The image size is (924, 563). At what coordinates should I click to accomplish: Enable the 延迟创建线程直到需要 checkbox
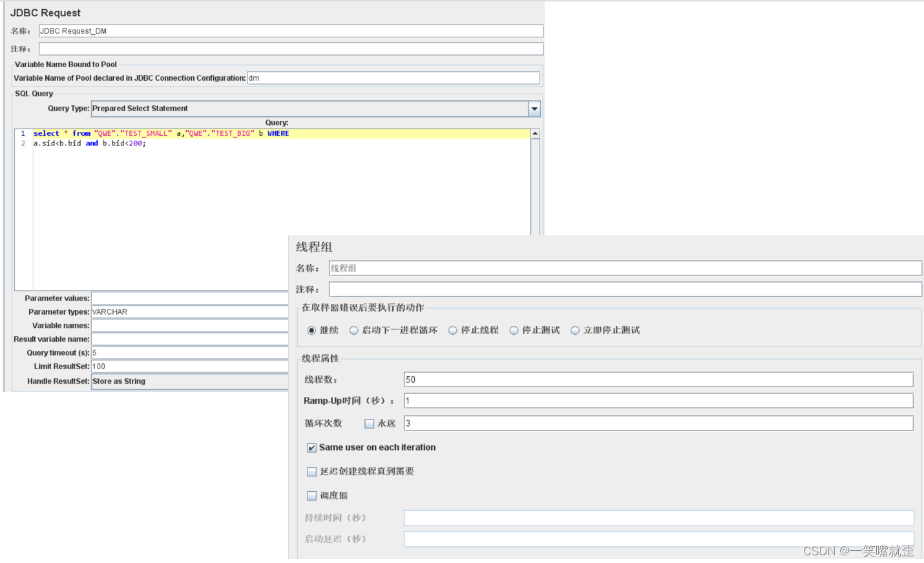click(x=311, y=472)
